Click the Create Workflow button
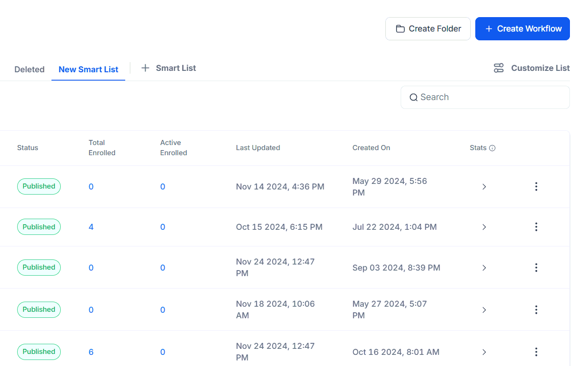The image size is (588, 366). tap(523, 28)
